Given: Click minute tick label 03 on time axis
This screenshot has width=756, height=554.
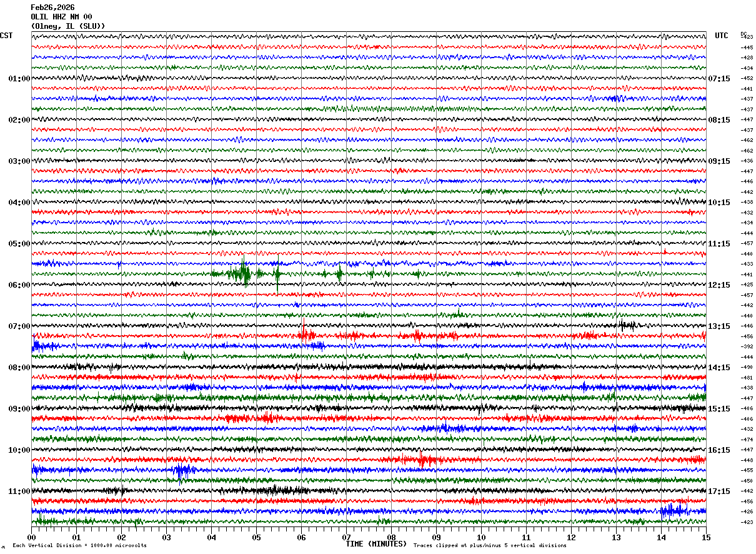Looking at the screenshot, I should pos(166,537).
